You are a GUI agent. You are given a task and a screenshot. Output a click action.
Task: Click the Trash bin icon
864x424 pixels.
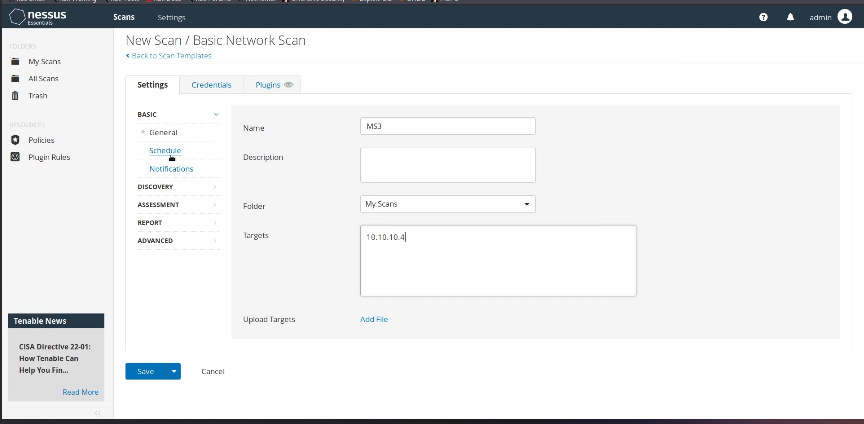tap(15, 96)
